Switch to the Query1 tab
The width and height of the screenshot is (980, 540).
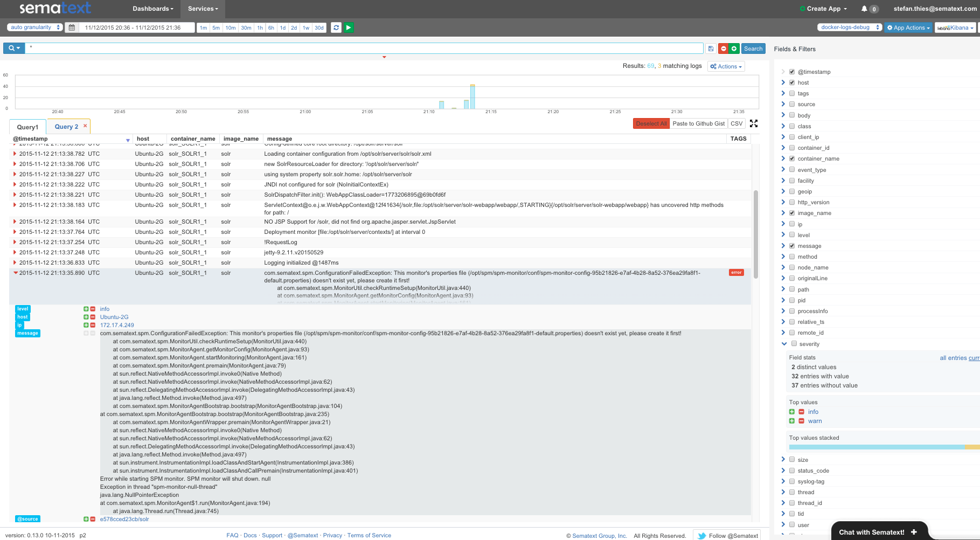(27, 127)
